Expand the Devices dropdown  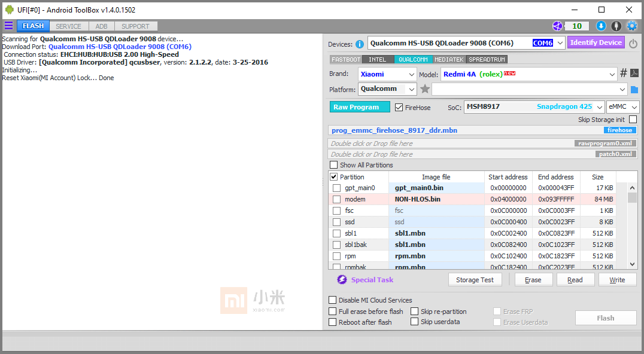(x=560, y=43)
